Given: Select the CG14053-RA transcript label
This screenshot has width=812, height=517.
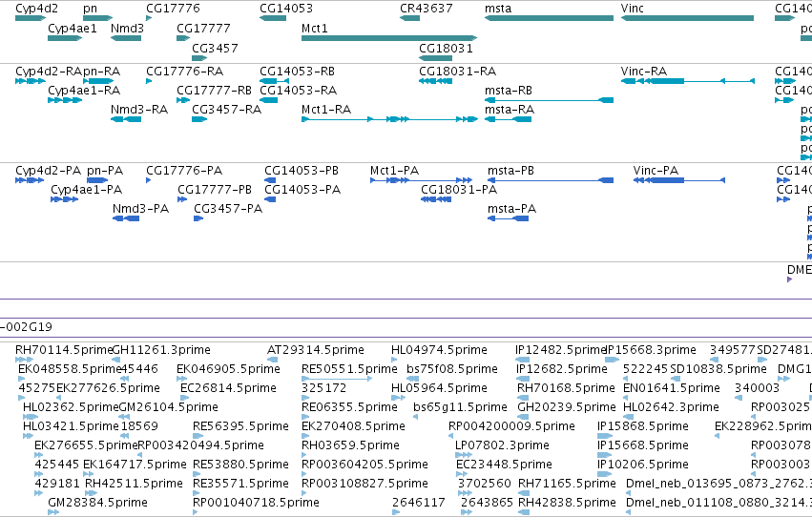Looking at the screenshot, I should (299, 90).
